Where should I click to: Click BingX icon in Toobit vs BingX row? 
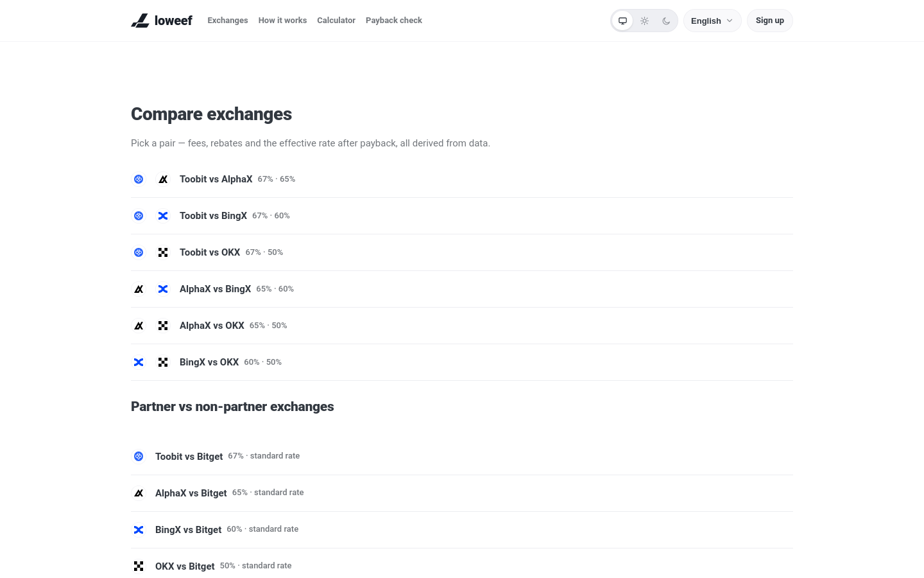pyautogui.click(x=163, y=216)
